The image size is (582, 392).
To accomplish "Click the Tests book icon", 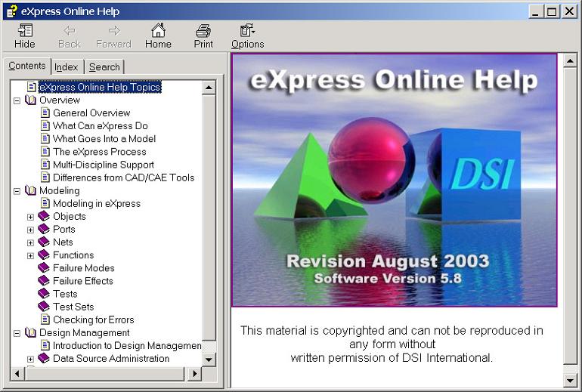I will pos(44,294).
